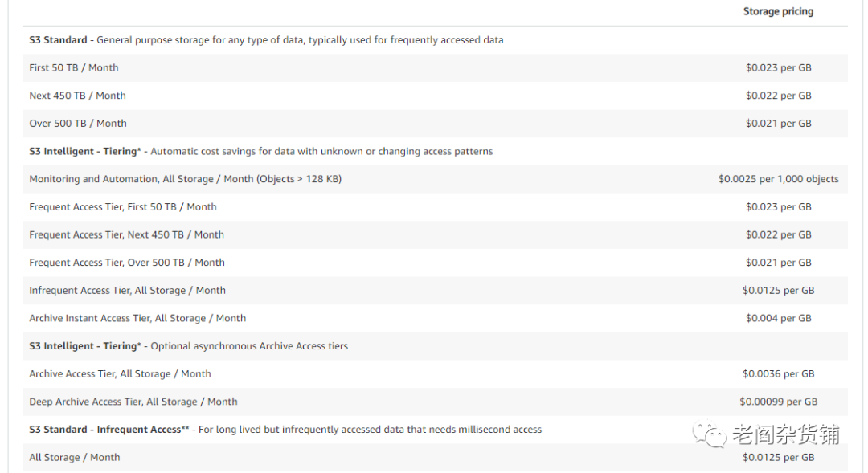Click the $0.0036 per GB price
This screenshot has width=868, height=473.
click(778, 374)
